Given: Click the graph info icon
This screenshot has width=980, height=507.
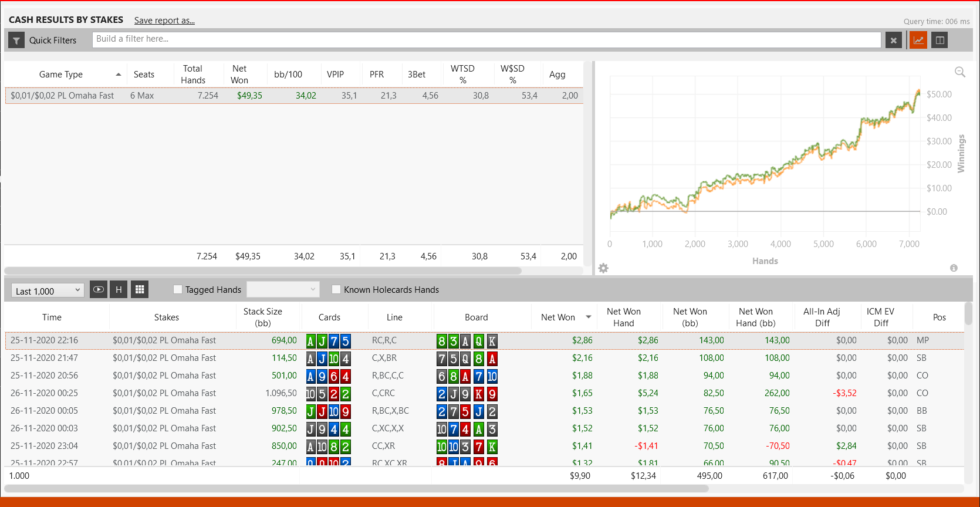Looking at the screenshot, I should pos(954,268).
